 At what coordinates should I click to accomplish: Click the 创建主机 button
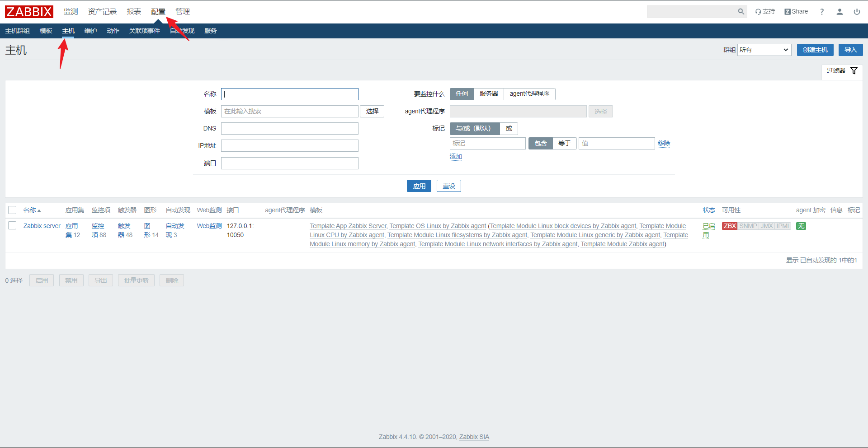(815, 50)
